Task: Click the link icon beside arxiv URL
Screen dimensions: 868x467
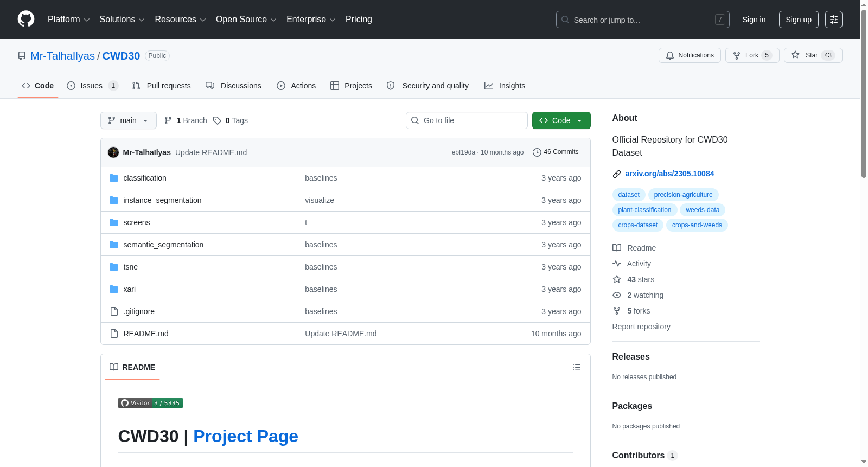Action: (617, 174)
